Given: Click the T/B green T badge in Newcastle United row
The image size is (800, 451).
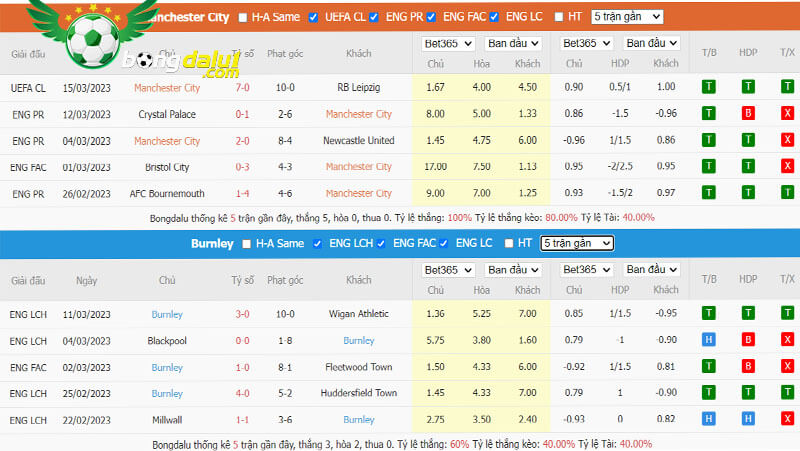Looking at the screenshot, I should coord(708,140).
